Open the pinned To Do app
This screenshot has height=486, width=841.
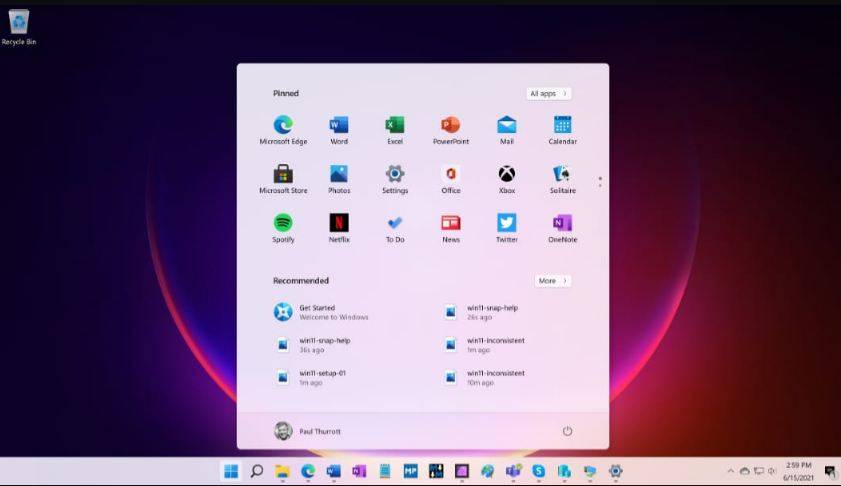(x=395, y=228)
